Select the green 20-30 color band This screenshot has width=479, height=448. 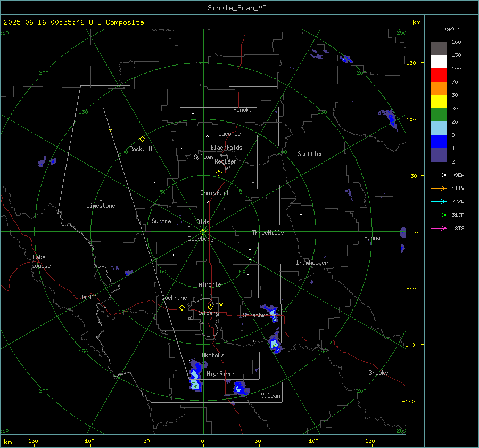[439, 115]
